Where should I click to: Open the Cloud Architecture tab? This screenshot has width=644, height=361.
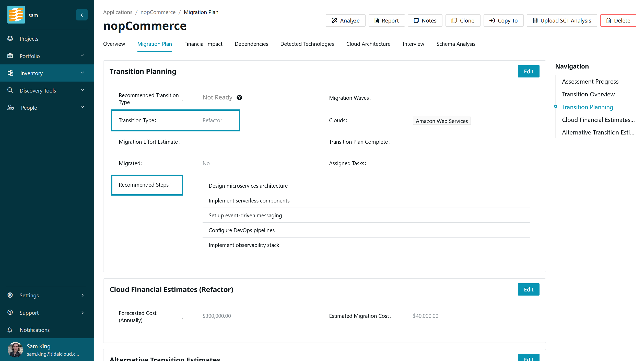click(368, 44)
